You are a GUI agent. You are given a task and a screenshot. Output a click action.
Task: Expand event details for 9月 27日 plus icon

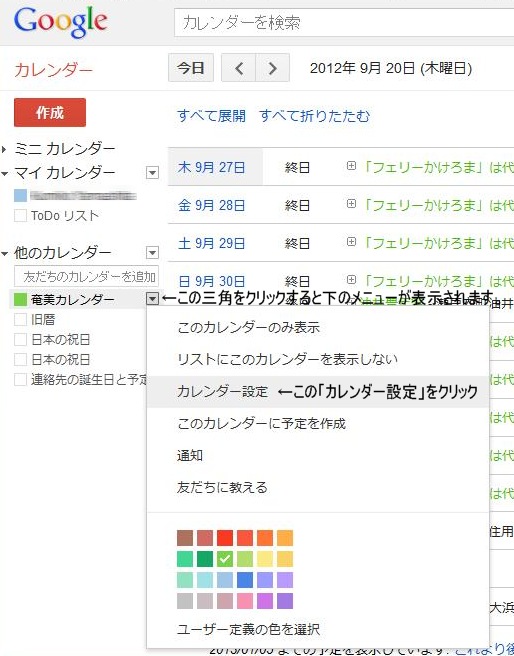[351, 166]
